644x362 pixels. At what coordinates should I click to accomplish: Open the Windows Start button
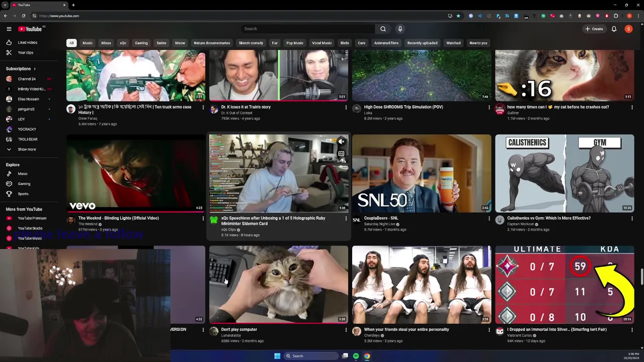click(x=277, y=356)
